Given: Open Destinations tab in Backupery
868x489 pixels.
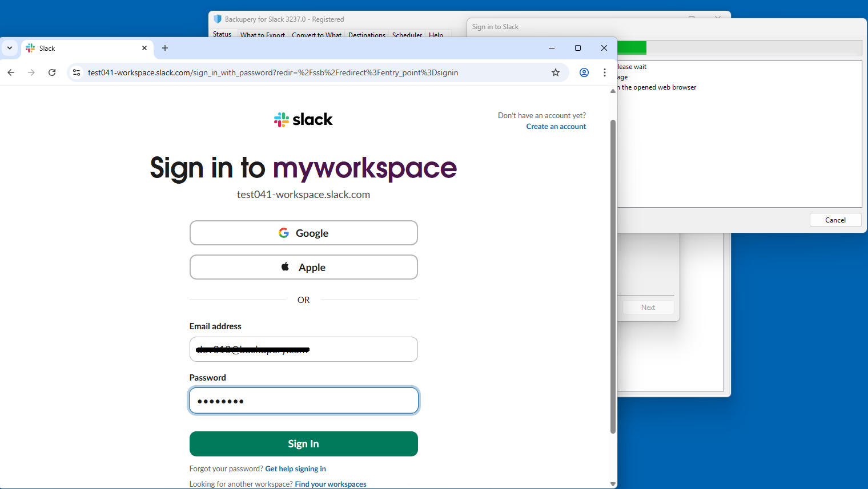Looking at the screenshot, I should click(367, 35).
